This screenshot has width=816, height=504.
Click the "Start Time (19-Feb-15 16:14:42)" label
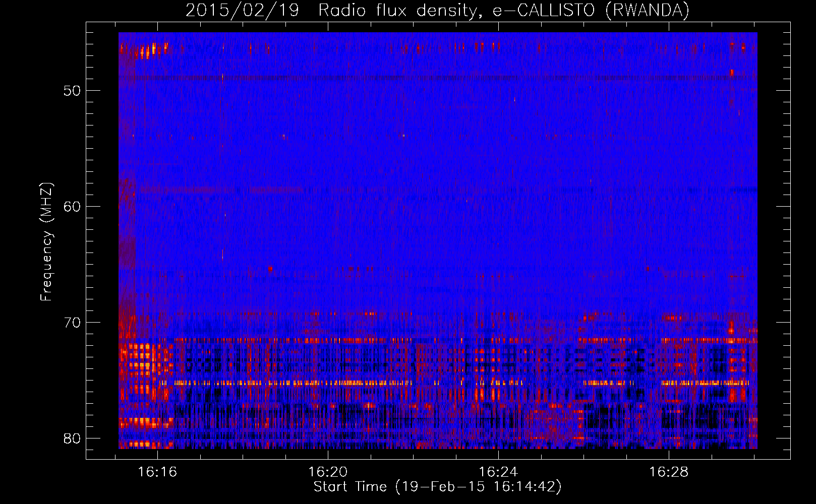[437, 487]
